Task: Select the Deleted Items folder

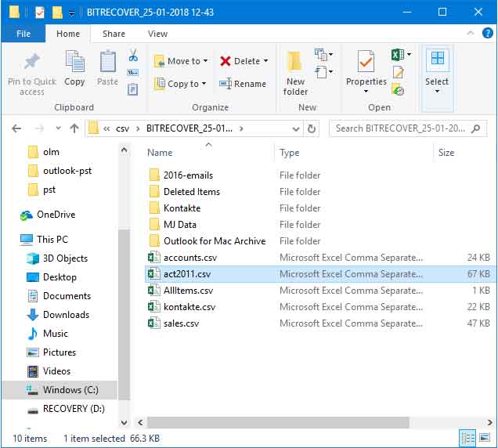Action: pyautogui.click(x=192, y=192)
